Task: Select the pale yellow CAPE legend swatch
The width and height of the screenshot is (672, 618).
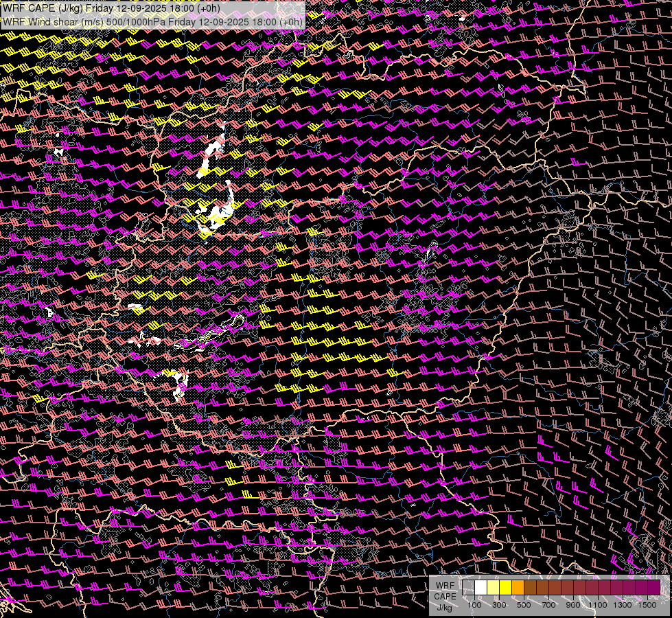Action: pos(493,588)
